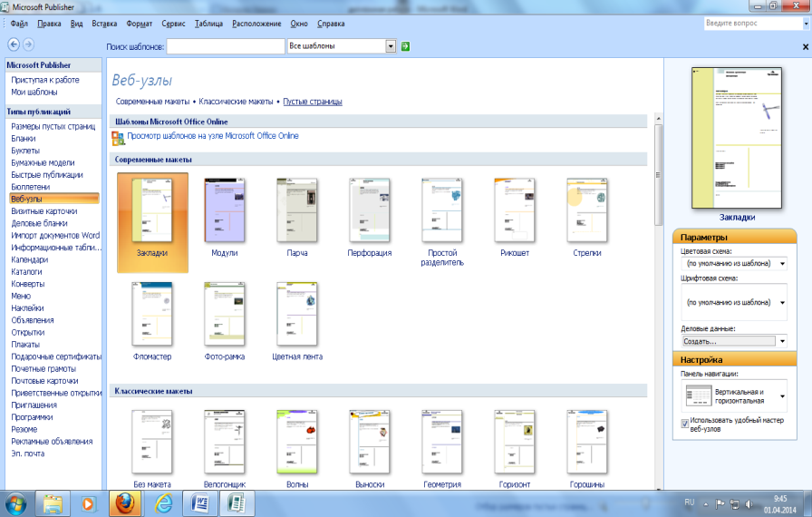
Task: Click the template list vertical scrollbar
Action: point(658,174)
